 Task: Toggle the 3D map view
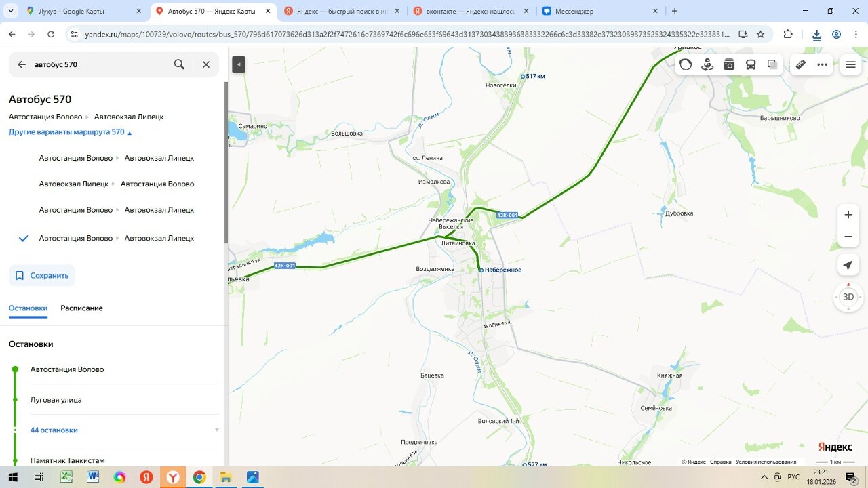(x=848, y=297)
